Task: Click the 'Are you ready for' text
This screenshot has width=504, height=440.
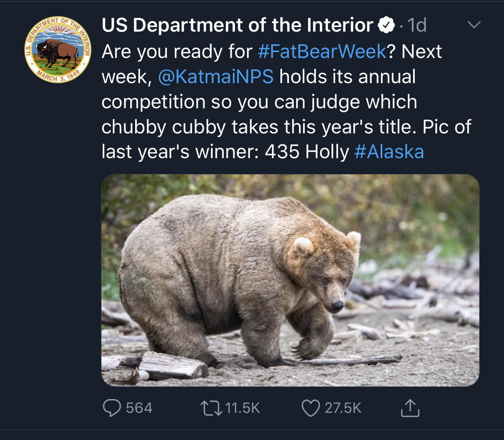Action: point(177,52)
